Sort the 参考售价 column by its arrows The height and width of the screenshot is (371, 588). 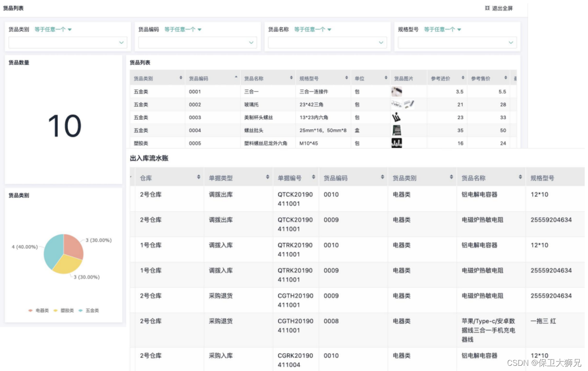pyautogui.click(x=505, y=78)
